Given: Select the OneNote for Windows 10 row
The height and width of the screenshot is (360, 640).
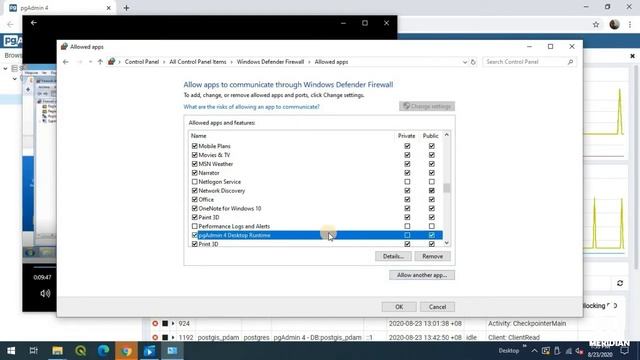Looking at the screenshot, I should [316, 209].
